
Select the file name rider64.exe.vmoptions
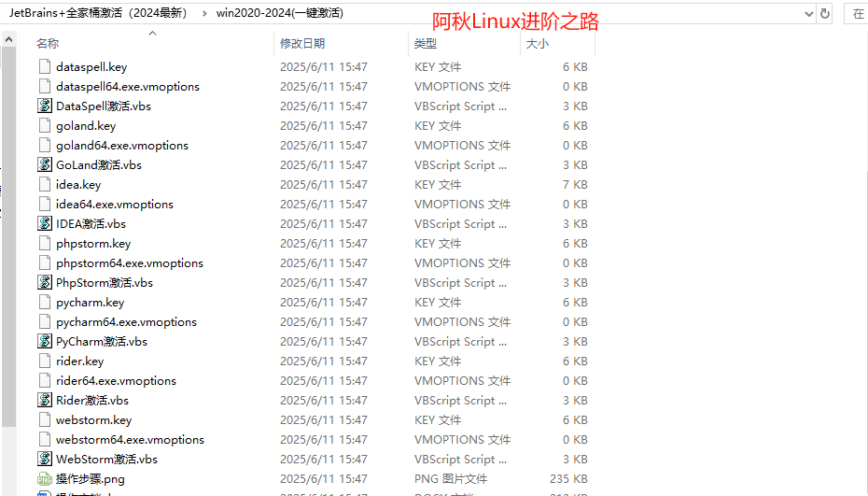(116, 380)
